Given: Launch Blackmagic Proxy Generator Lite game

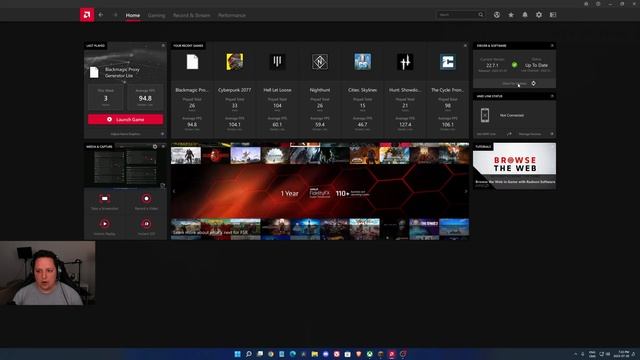Looking at the screenshot, I should (x=126, y=119).
